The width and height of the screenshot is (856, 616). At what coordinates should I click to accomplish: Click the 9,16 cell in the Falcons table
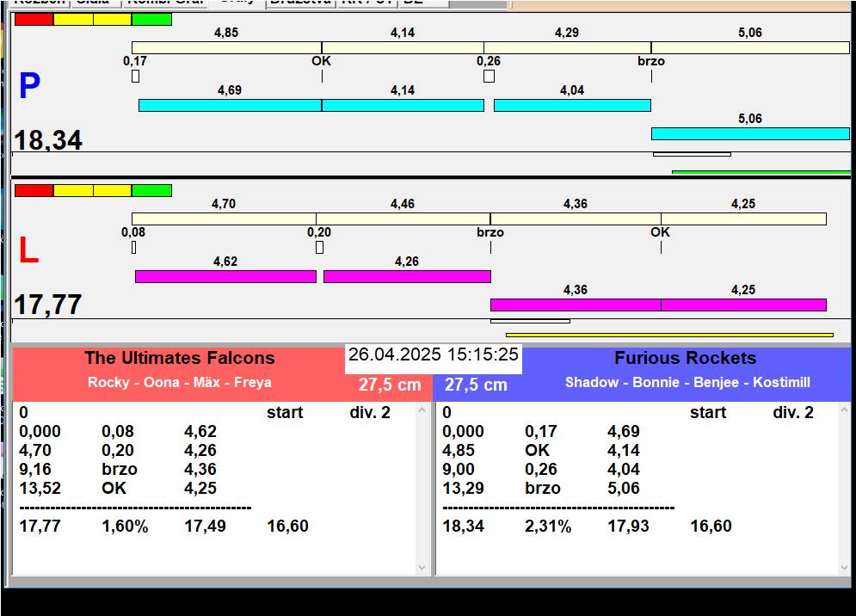[35, 470]
